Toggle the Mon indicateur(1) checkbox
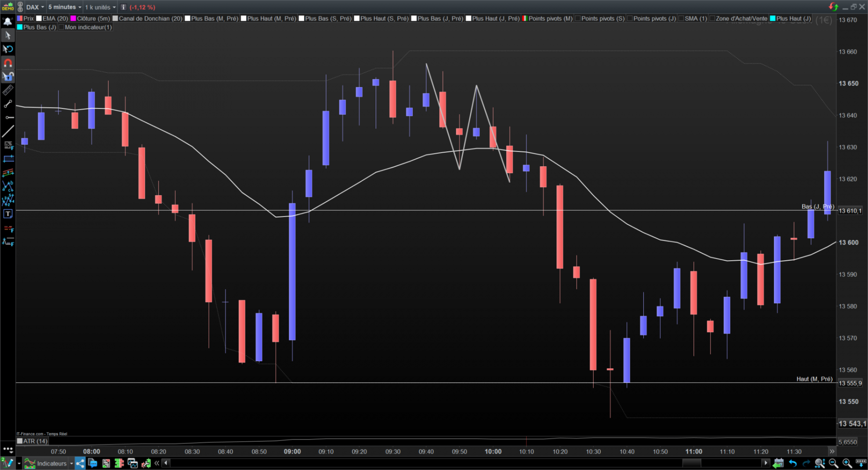 tap(61, 27)
